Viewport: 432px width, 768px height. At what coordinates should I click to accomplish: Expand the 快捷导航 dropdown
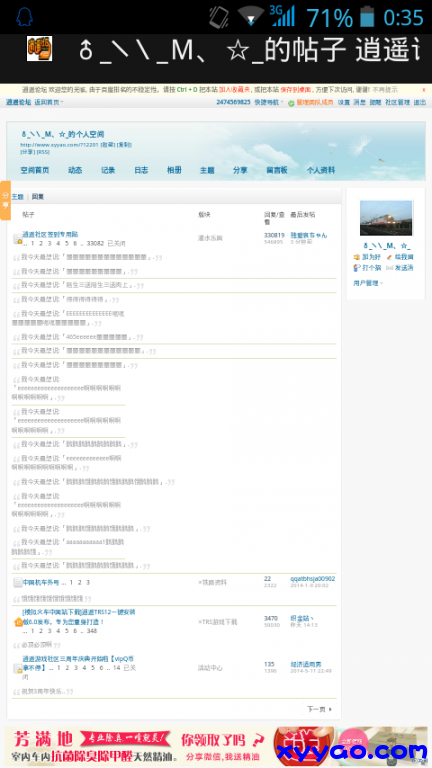tap(268, 102)
